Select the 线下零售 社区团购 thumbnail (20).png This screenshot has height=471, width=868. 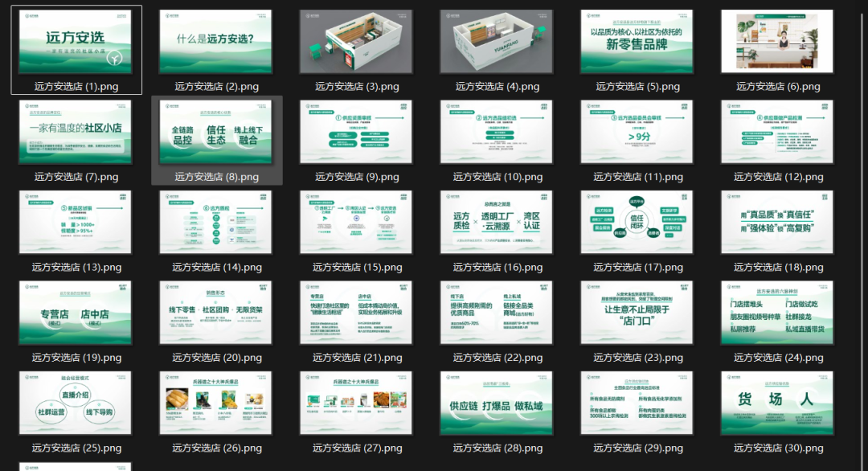coord(216,313)
